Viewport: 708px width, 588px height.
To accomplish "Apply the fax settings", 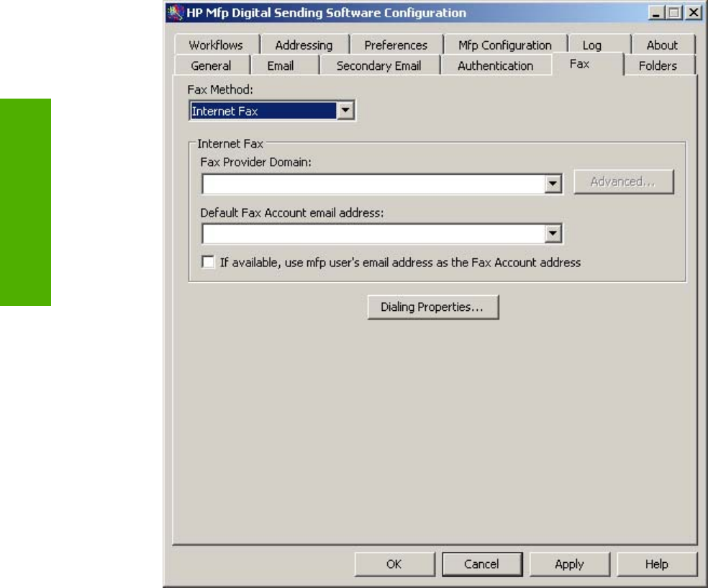I will (569, 564).
